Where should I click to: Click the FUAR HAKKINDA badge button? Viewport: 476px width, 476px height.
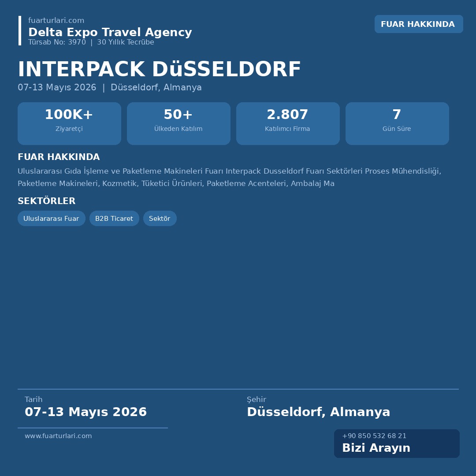point(419,24)
